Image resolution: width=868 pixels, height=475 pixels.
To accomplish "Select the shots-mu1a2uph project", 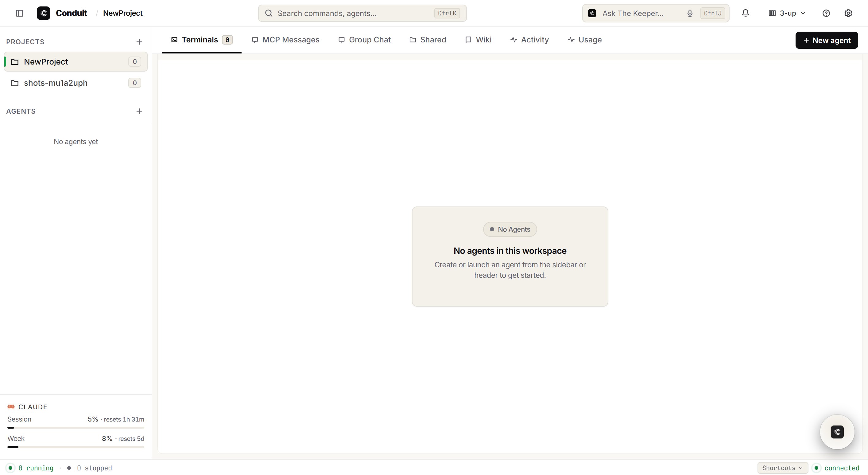I will click(76, 83).
